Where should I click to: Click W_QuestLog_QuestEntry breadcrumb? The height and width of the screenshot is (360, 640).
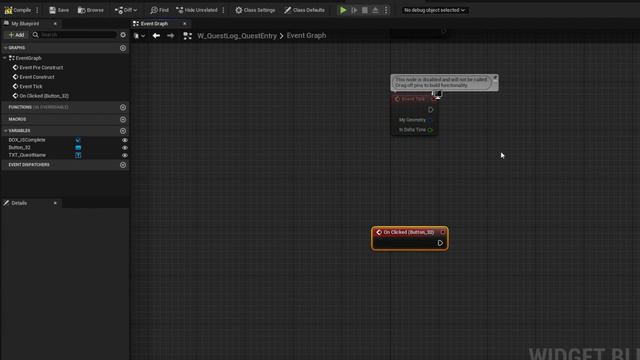click(x=237, y=36)
